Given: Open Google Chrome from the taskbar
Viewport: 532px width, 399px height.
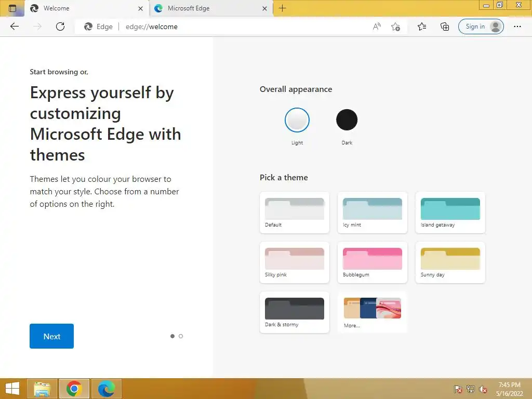Looking at the screenshot, I should click(74, 389).
